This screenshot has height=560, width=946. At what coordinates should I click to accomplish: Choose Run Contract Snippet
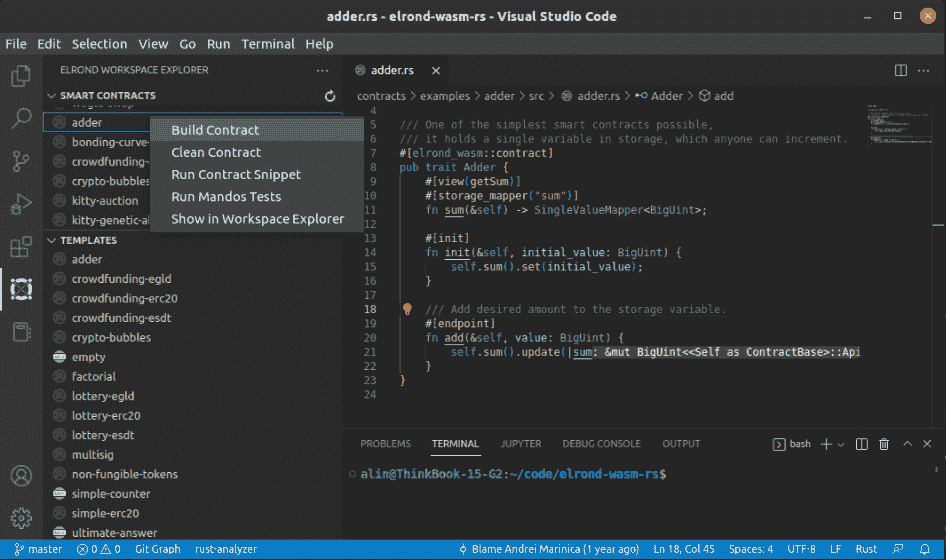[x=257, y=174]
